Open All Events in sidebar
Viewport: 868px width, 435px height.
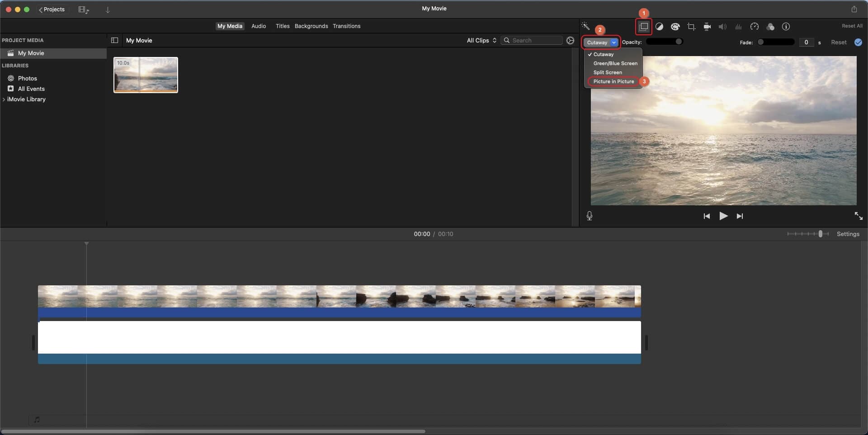click(x=31, y=89)
